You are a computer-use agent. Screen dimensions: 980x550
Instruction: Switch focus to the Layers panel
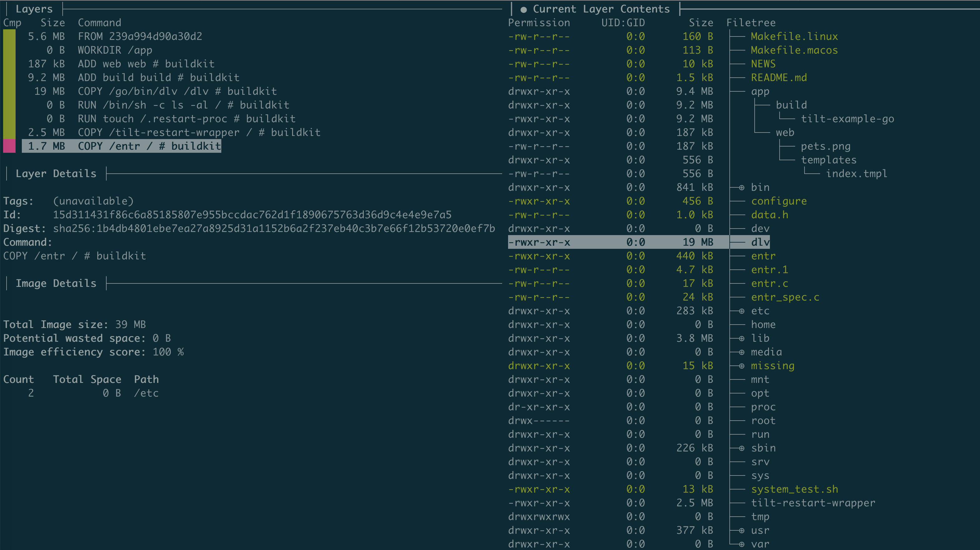(x=34, y=9)
